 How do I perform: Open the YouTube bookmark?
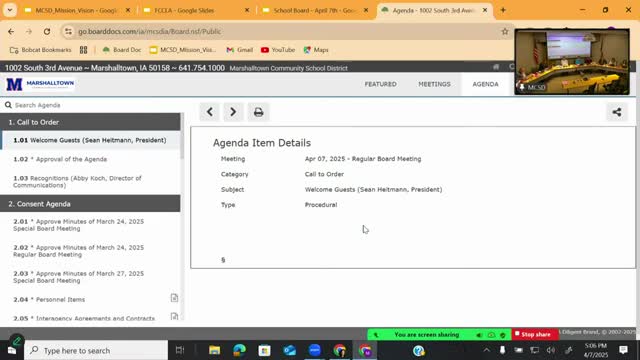tap(278, 50)
